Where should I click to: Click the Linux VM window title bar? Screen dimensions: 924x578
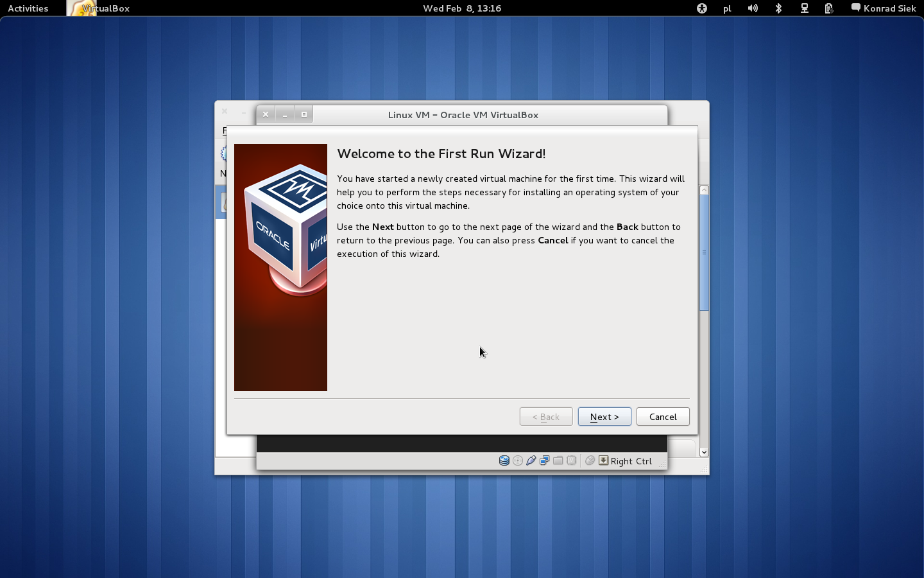[463, 115]
